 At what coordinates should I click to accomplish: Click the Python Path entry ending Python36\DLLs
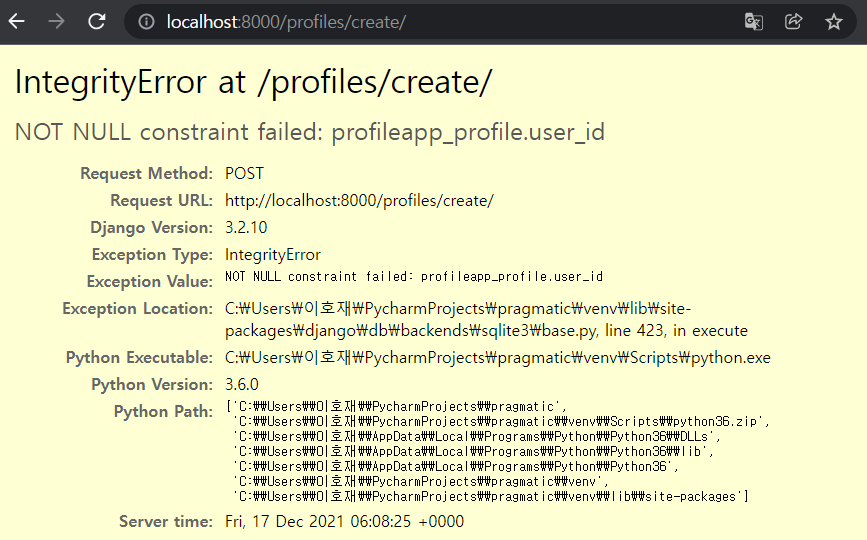pyautogui.click(x=477, y=437)
